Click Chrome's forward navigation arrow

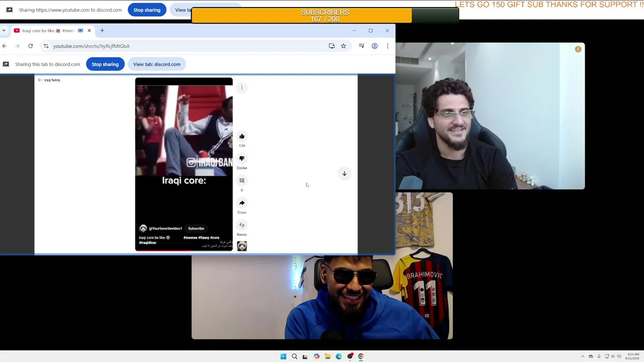coord(18,46)
